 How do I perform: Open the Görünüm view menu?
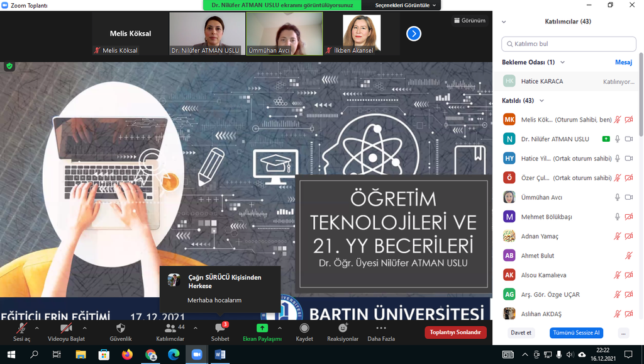point(469,20)
